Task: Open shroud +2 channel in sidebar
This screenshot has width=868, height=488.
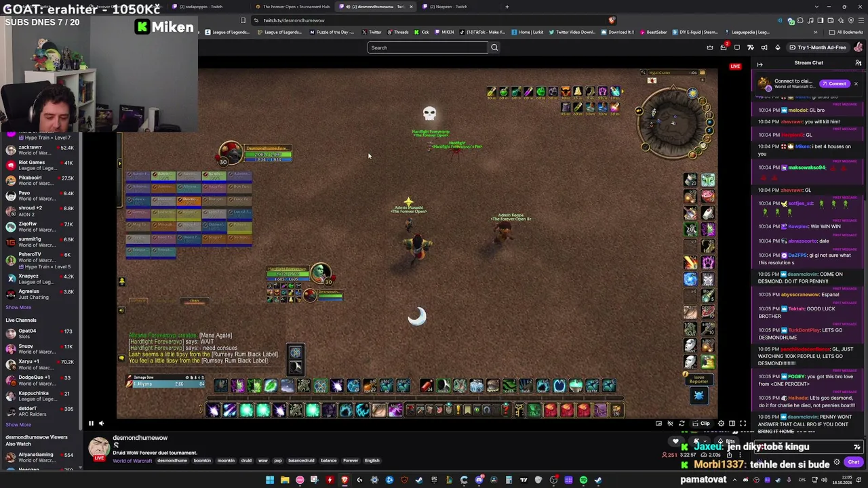Action: [x=40, y=211]
